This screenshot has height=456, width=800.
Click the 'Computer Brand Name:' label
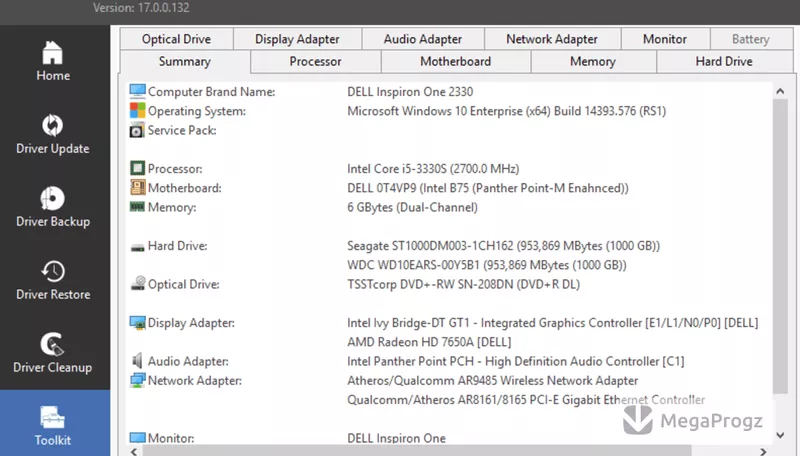(x=212, y=92)
